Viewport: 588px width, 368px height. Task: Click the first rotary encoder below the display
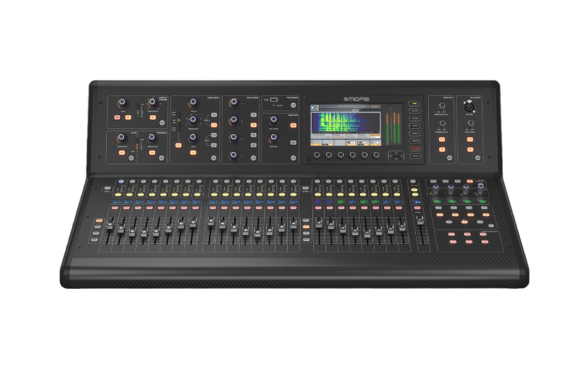[x=317, y=155]
